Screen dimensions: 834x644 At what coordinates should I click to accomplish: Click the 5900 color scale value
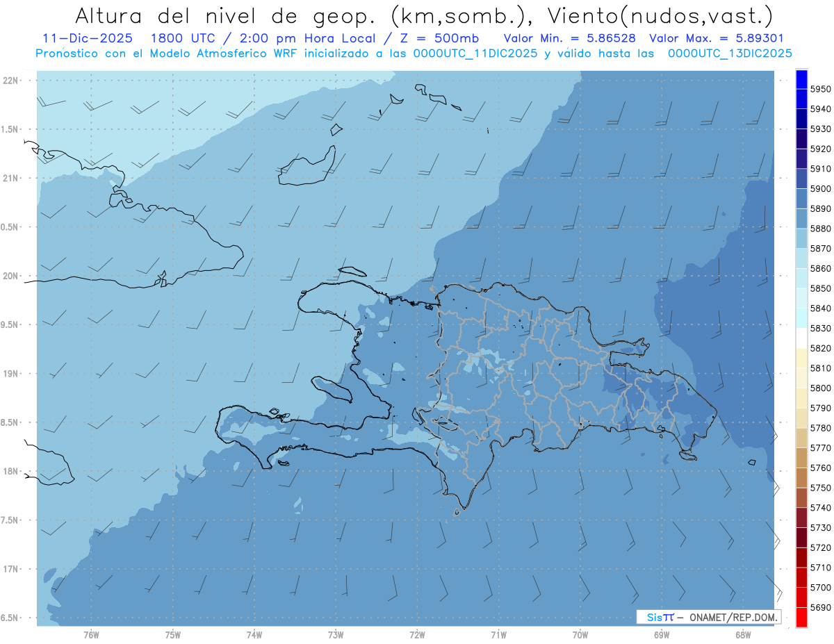(821, 189)
